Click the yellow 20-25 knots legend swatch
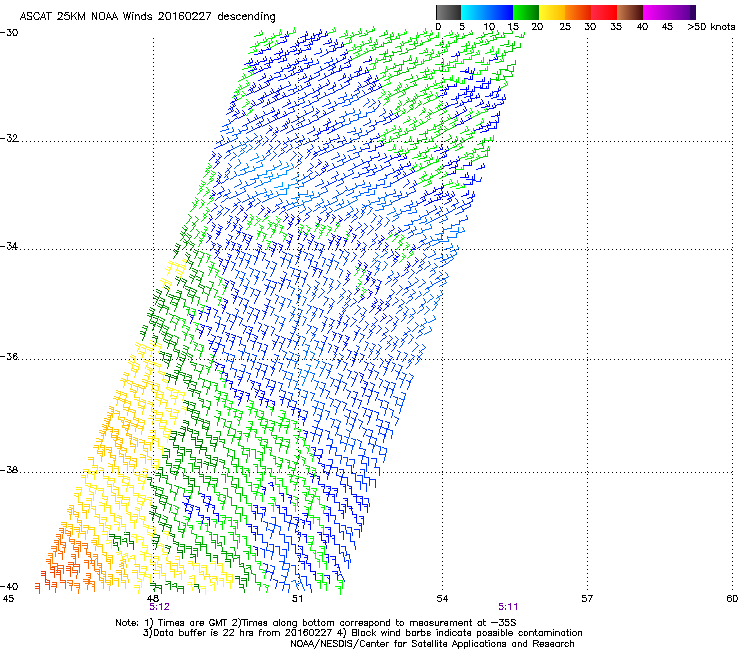 click(x=552, y=12)
